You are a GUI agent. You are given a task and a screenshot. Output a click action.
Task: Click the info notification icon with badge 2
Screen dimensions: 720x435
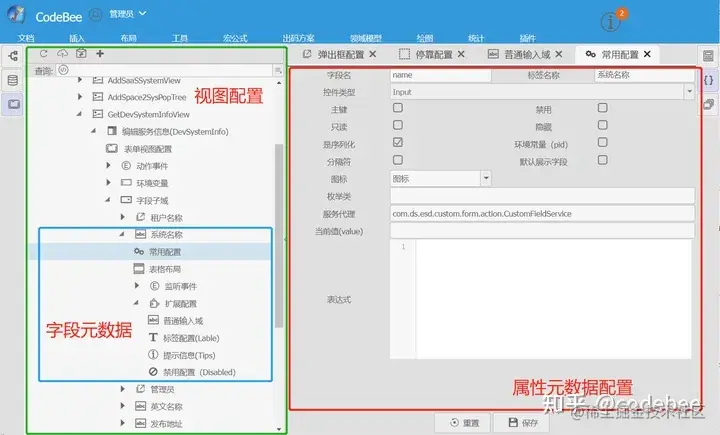(x=610, y=21)
